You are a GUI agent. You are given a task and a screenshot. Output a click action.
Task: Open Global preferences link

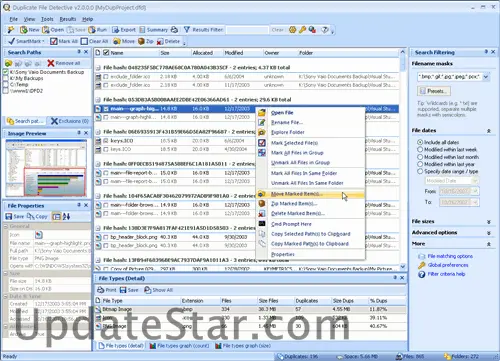(448, 265)
